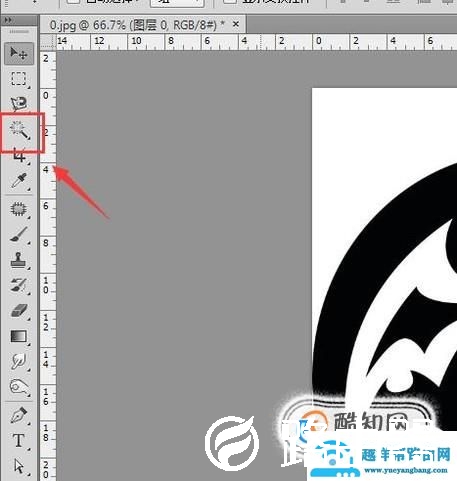Close the 0.jpg document tab
Image resolution: width=457 pixels, height=481 pixels.
(236, 24)
